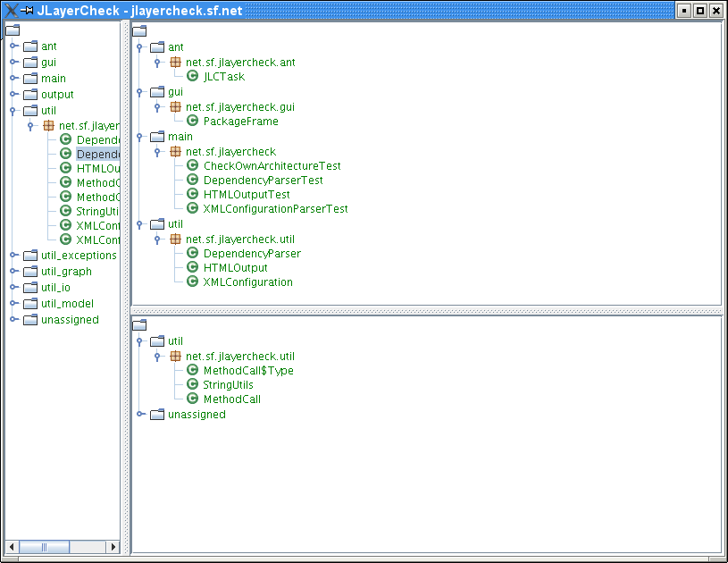Click the HTMLOutputTest class icon
This screenshot has height=563, width=728.
pos(193,194)
